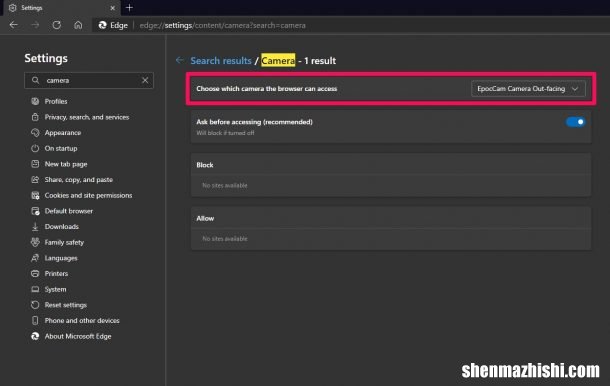This screenshot has height=386, width=610.
Task: Click the System laptop icon
Action: point(35,289)
